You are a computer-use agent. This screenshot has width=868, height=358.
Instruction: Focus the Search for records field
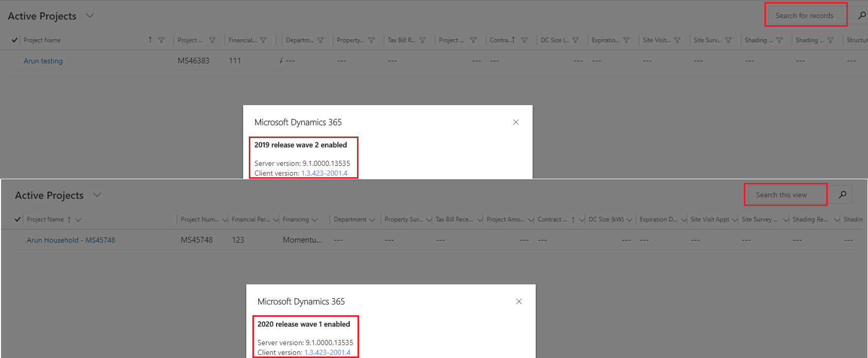(806, 15)
